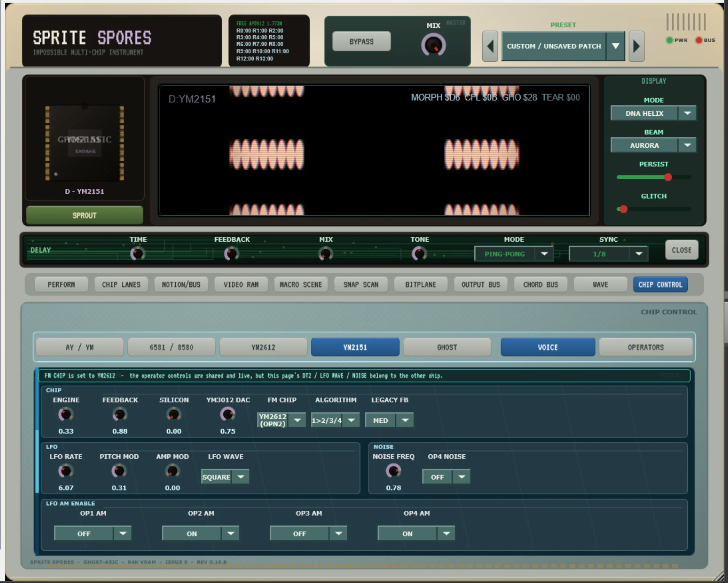Show the OPERATORS page
Viewport: 728px width, 583px height.
[x=645, y=347]
